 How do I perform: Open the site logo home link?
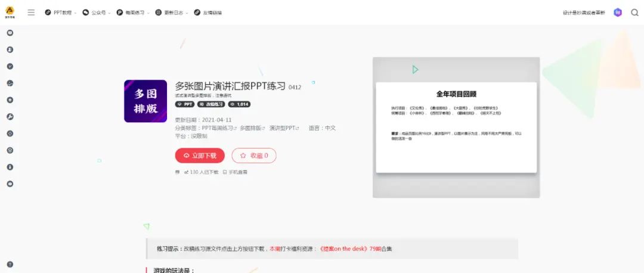pyautogui.click(x=10, y=13)
